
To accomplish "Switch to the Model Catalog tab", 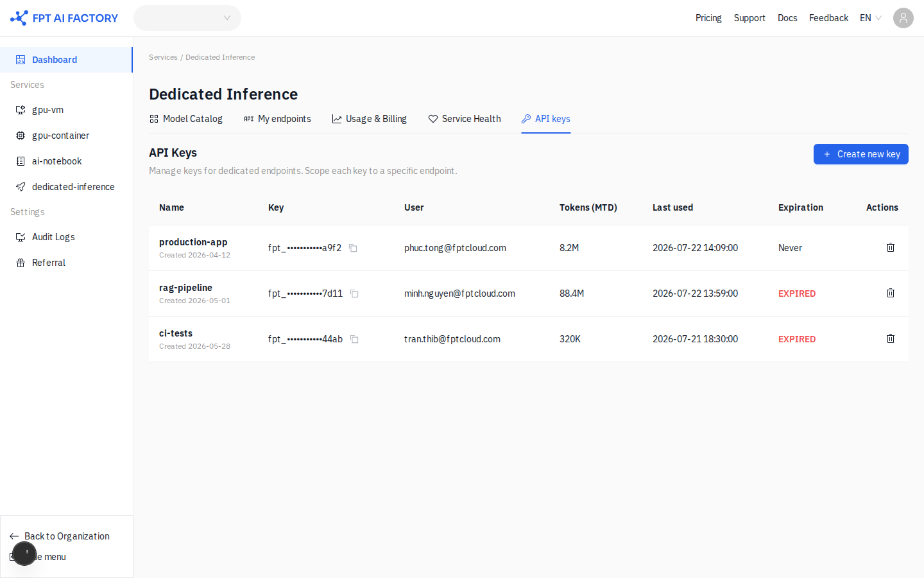I will [x=186, y=119].
